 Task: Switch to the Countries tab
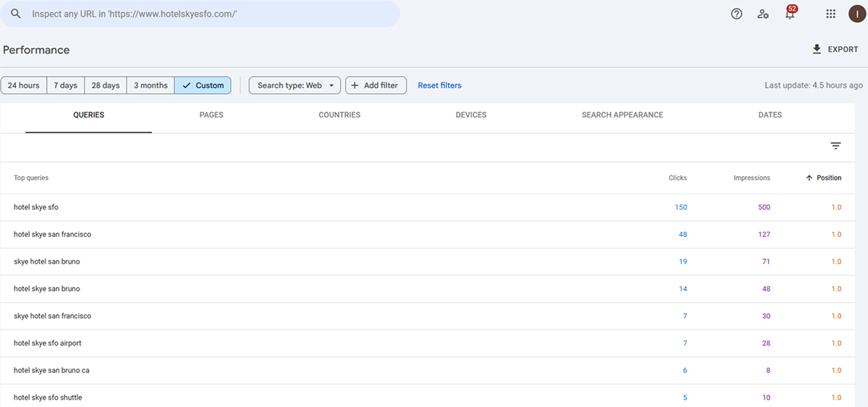[339, 115]
